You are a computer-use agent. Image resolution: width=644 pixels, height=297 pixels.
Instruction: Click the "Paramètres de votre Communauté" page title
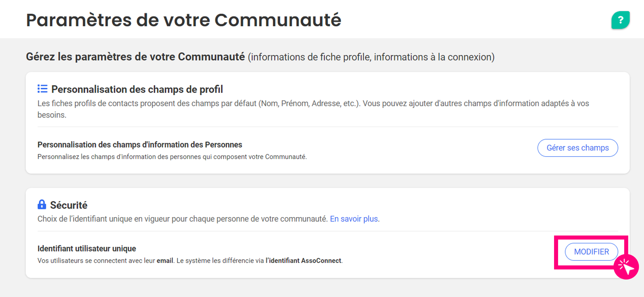pos(183,20)
